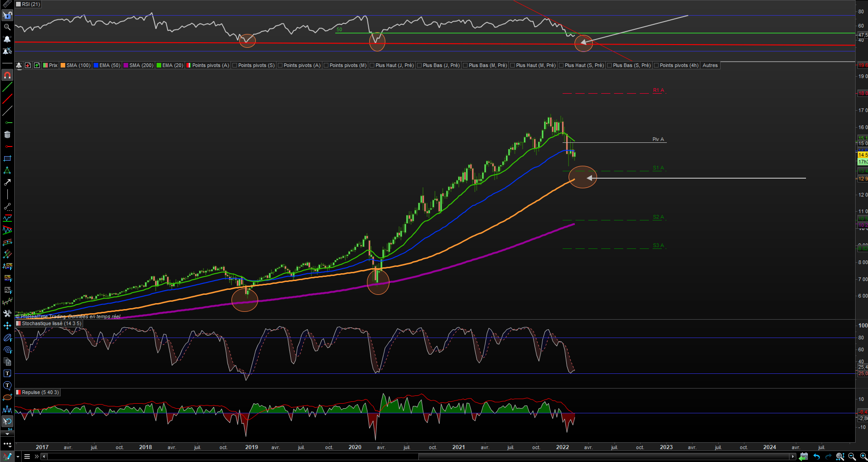Click the scrollbar right arrow

tap(793, 456)
